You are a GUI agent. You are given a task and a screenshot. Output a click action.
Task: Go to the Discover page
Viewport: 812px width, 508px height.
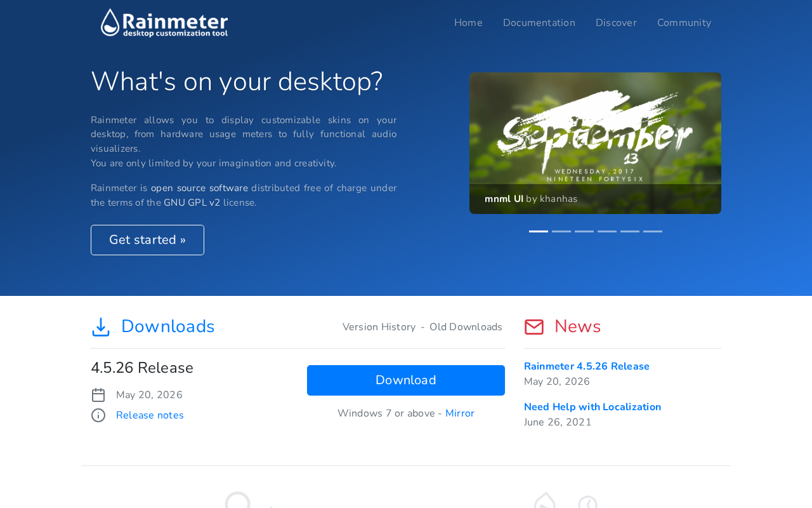pos(616,23)
